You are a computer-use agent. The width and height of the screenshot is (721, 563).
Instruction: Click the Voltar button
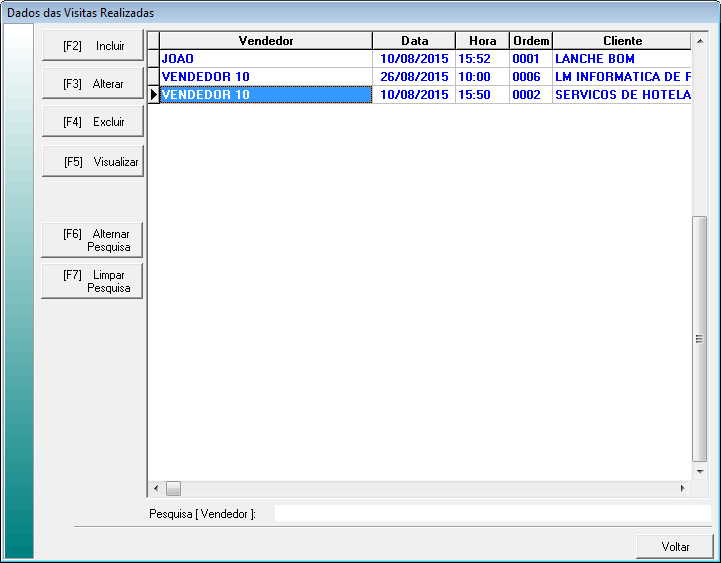coord(675,547)
